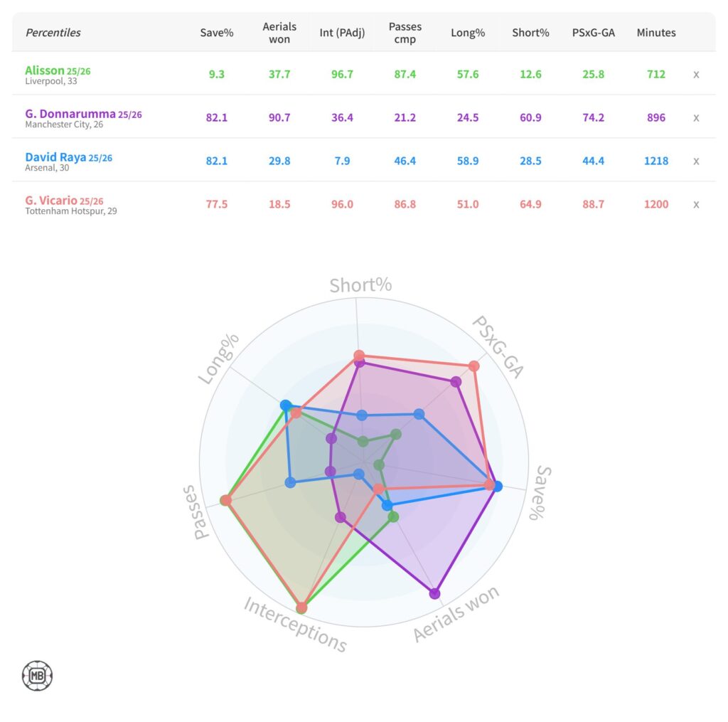The image size is (728, 722).
Task: Sort by Passes cmp column
Action: [405, 33]
